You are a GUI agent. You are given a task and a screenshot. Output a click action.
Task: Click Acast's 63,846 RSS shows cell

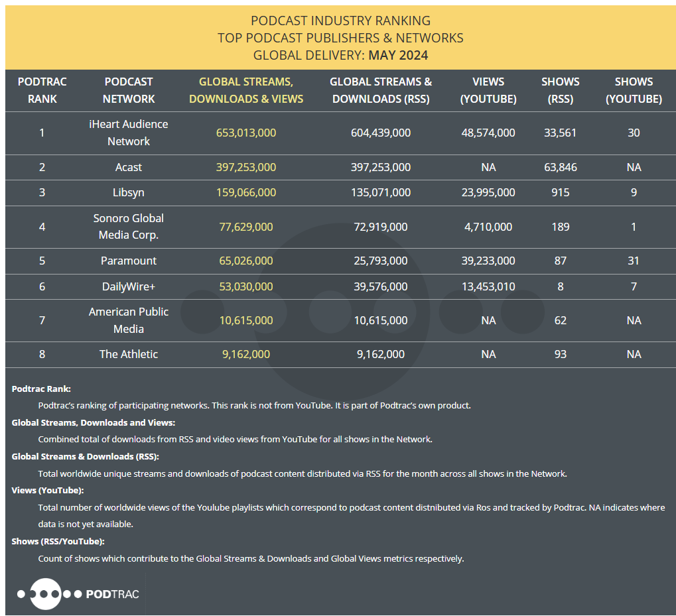click(561, 167)
